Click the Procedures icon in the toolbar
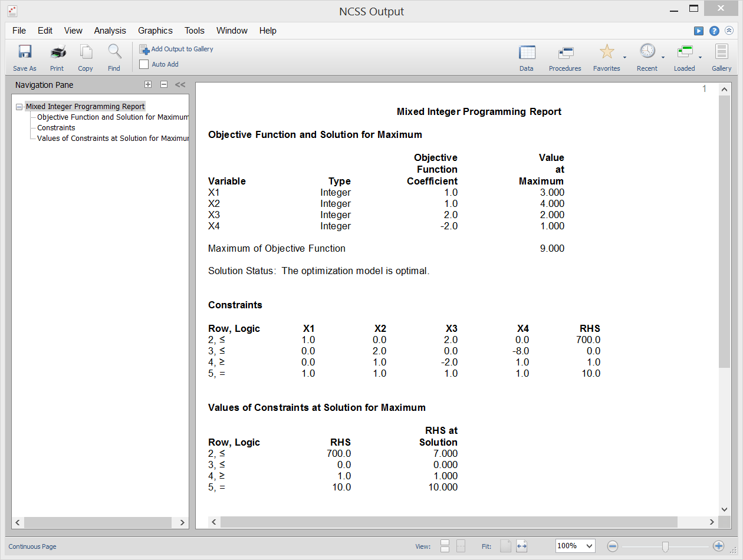Viewport: 743px width, 560px height. click(564, 56)
